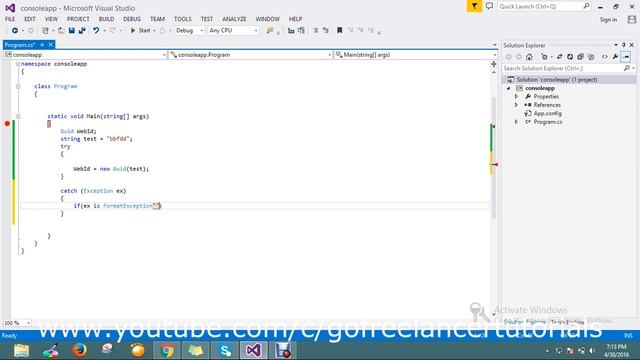This screenshot has width=640, height=360.
Task: Collapse the class Program code block
Action: (x=18, y=87)
